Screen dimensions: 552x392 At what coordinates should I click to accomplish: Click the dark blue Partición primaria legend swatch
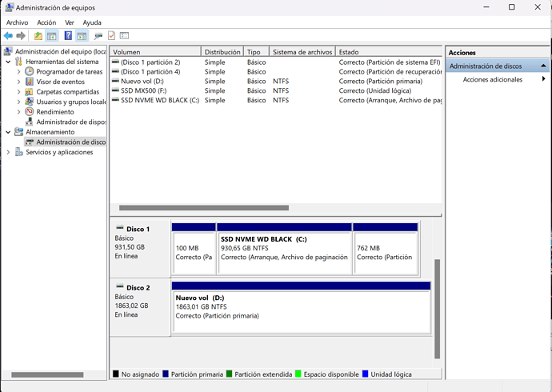coord(166,374)
